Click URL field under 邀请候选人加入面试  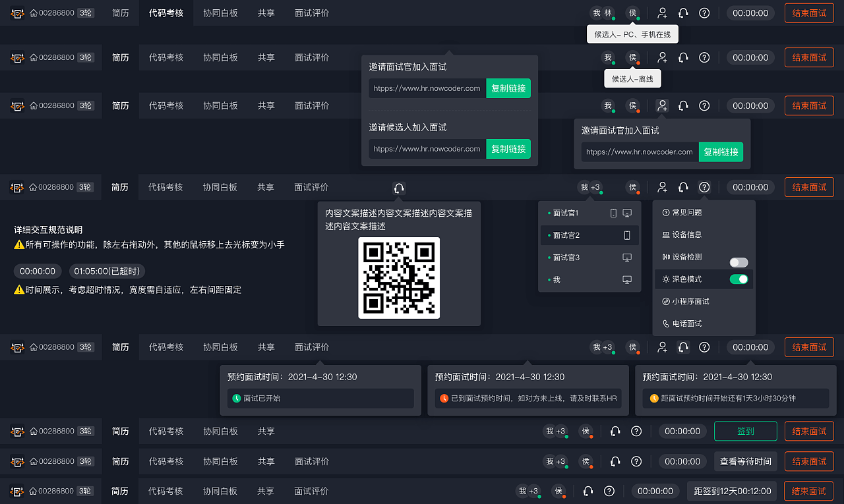(427, 149)
